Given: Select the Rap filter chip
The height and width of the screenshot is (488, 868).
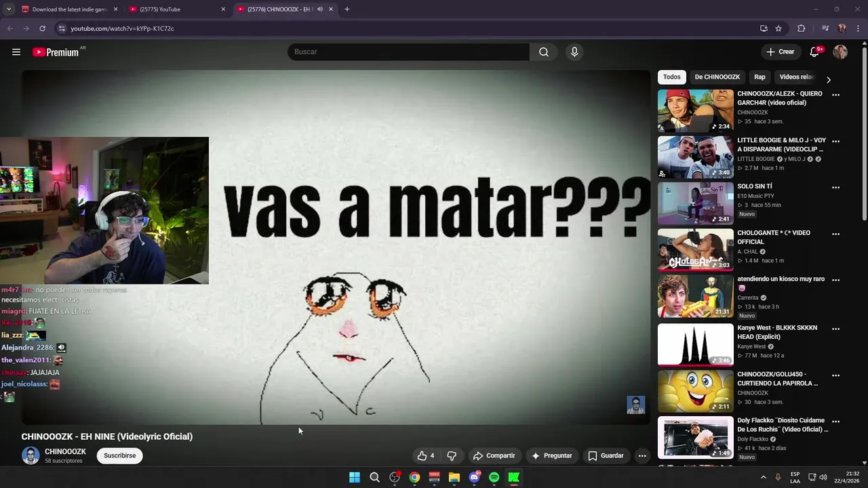Looking at the screenshot, I should click(759, 77).
